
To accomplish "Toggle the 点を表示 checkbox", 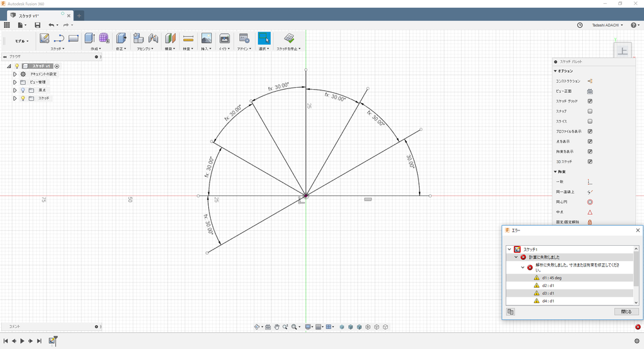I will pyautogui.click(x=590, y=141).
